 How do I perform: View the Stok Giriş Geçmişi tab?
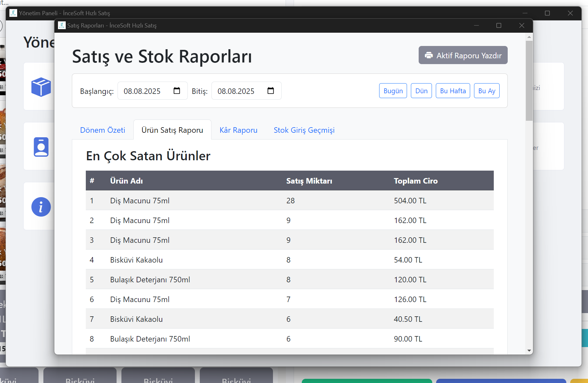tap(304, 130)
